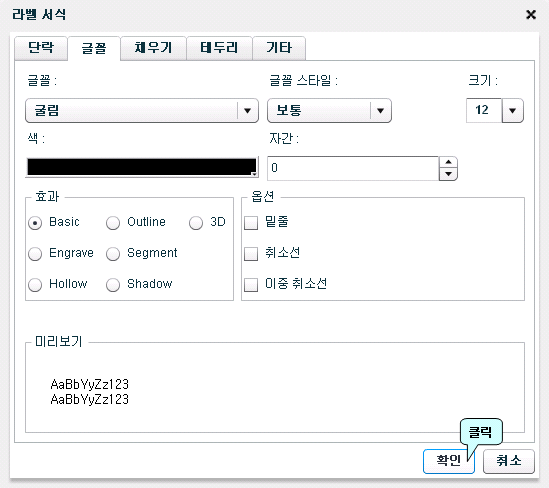The height and width of the screenshot is (488, 549).
Task: Click the 취소 button
Action: click(x=509, y=461)
